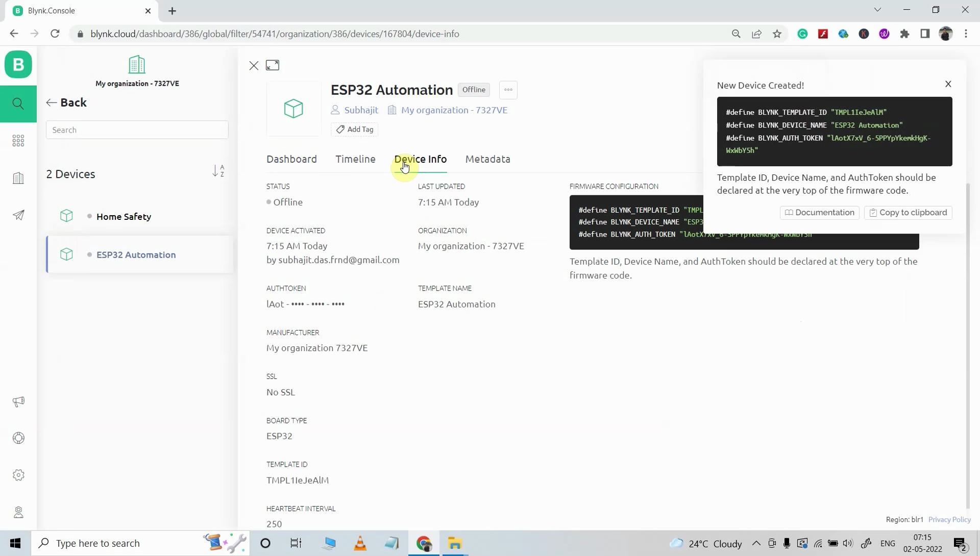Open the three-dot device options menu

508,90
